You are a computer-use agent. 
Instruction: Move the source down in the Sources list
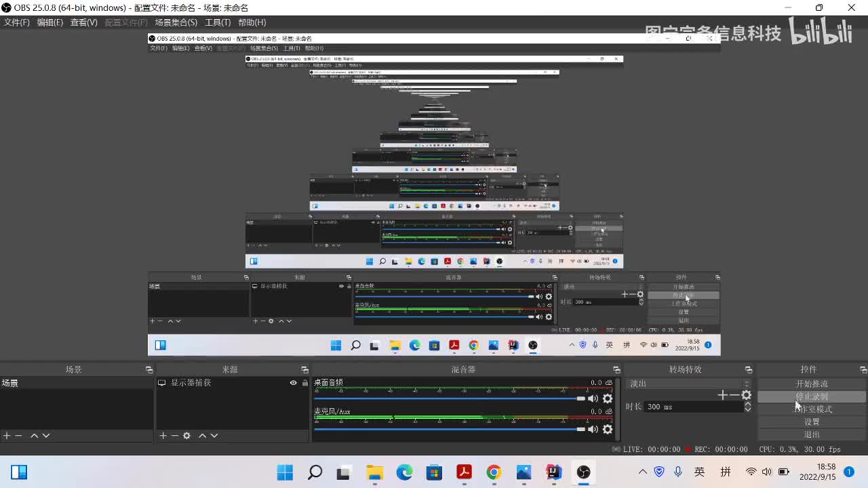[214, 436]
